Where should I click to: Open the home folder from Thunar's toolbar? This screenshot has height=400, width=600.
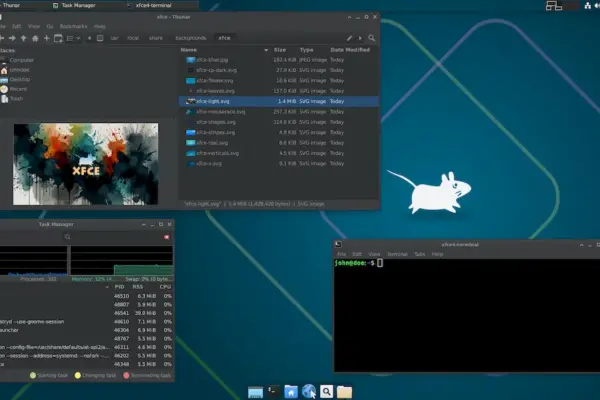(x=35, y=38)
